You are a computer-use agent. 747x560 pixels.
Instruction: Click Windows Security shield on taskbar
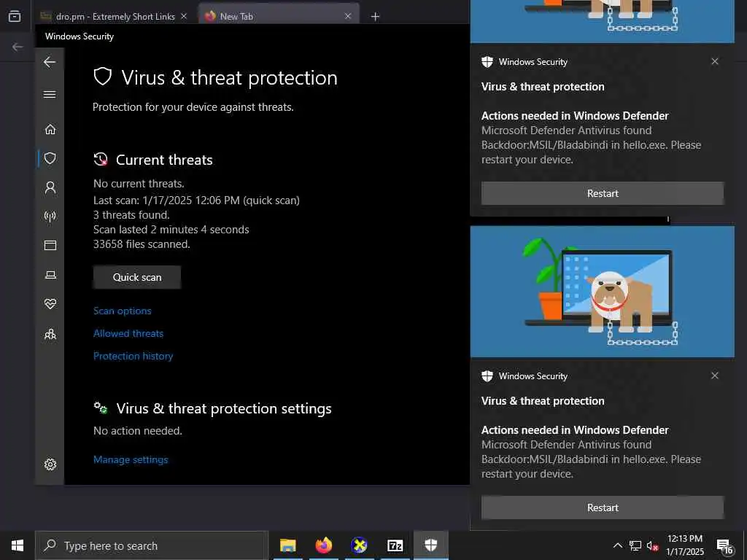[430, 545]
